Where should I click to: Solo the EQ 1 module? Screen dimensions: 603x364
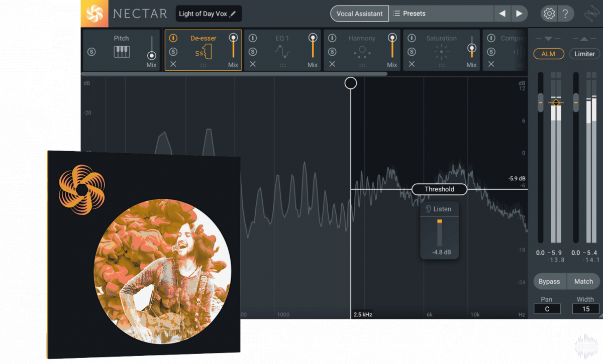coord(253,52)
